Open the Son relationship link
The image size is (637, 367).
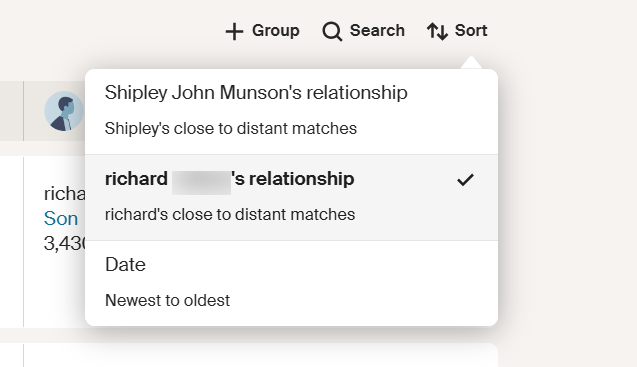pos(61,219)
